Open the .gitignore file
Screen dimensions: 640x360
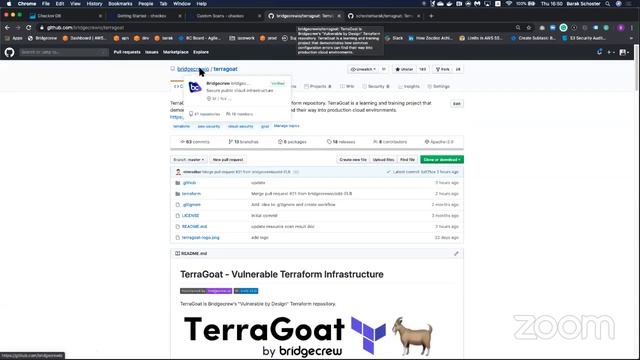[191, 204]
